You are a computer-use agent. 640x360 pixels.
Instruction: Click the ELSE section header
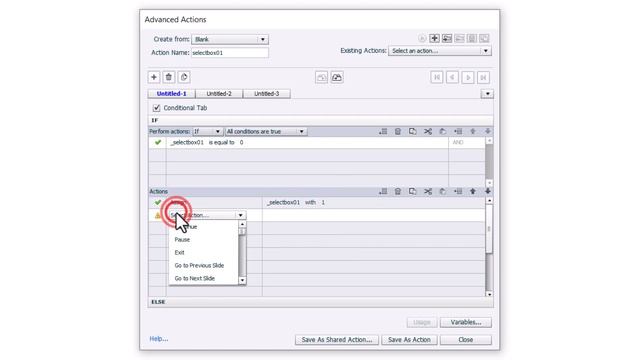[x=320, y=302]
